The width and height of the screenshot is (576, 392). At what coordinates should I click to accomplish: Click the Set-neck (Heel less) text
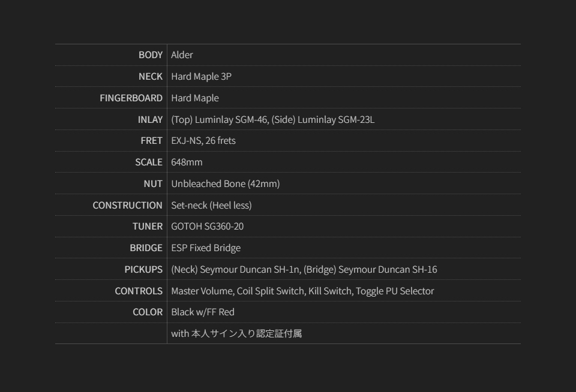tap(211, 205)
